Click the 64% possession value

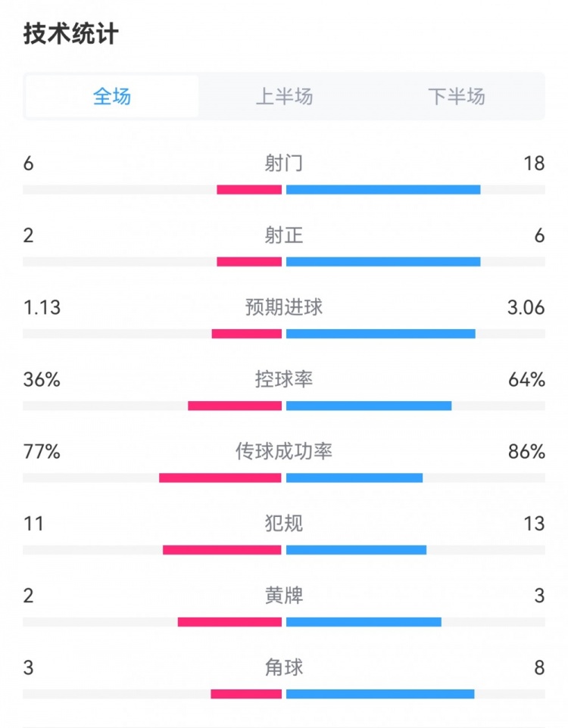[526, 379]
